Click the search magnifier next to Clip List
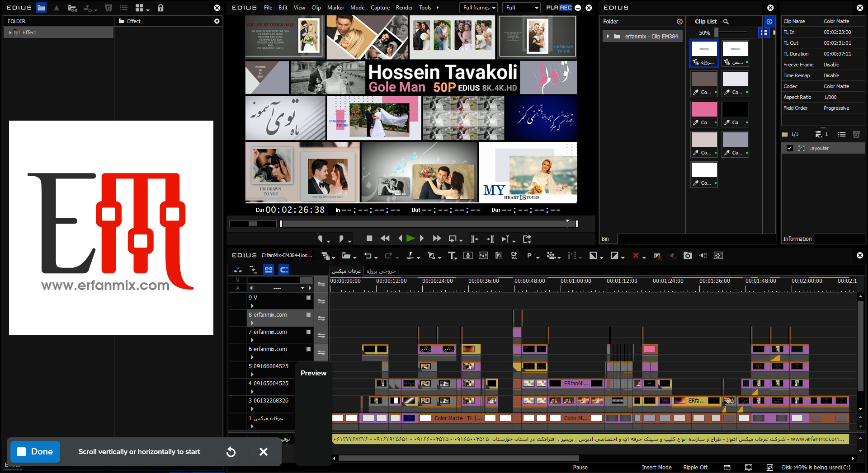Image resolution: width=868 pixels, height=473 pixels. (726, 21)
